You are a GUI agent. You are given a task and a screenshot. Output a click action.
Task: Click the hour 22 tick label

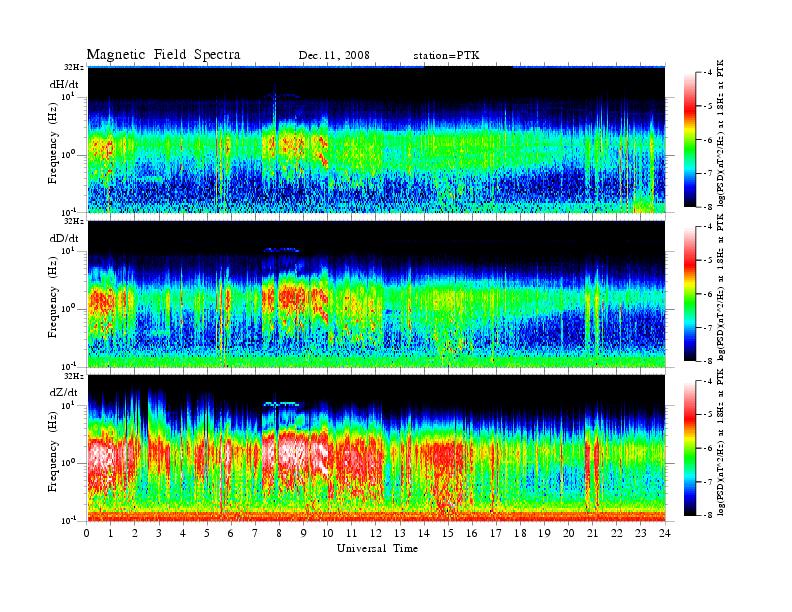617,533
